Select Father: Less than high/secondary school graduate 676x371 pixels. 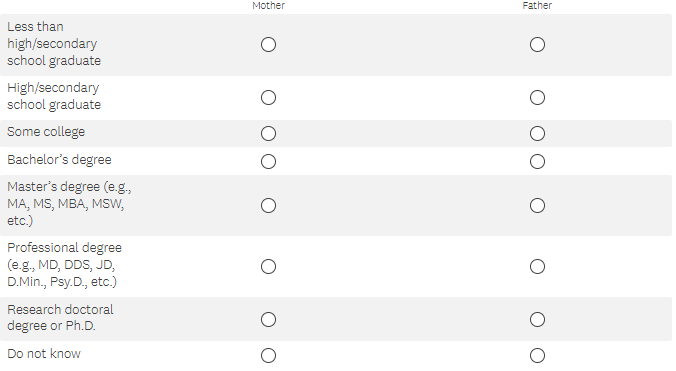[x=537, y=44]
